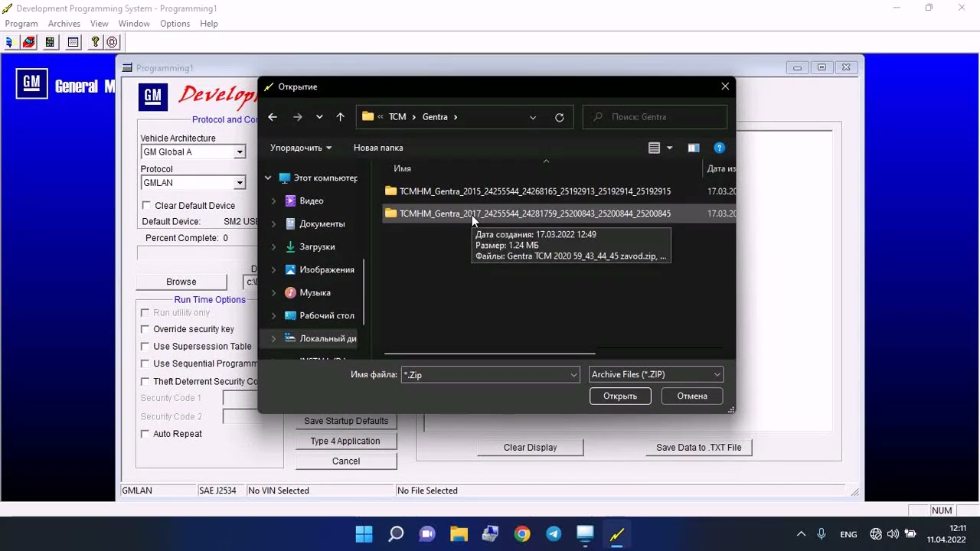Open the chat app on taskbar
The image size is (980, 551).
pyautogui.click(x=427, y=533)
